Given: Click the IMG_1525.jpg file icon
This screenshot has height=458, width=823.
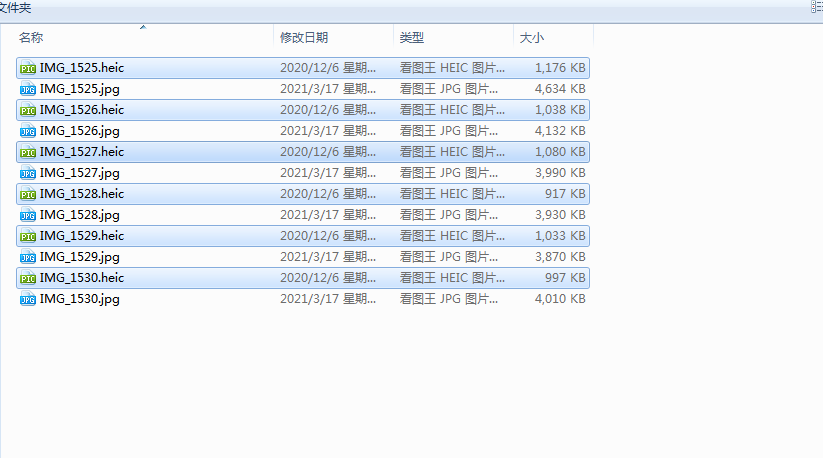Looking at the screenshot, I should point(28,89).
